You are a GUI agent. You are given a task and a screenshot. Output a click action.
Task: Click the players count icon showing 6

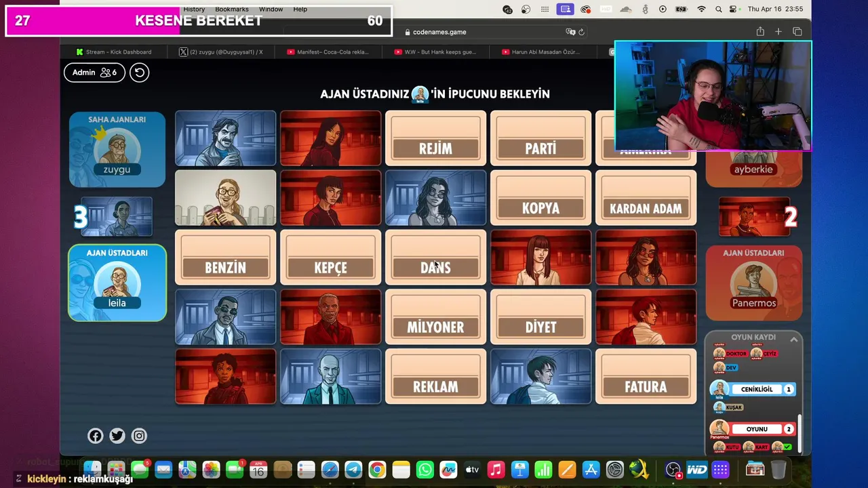(x=108, y=73)
